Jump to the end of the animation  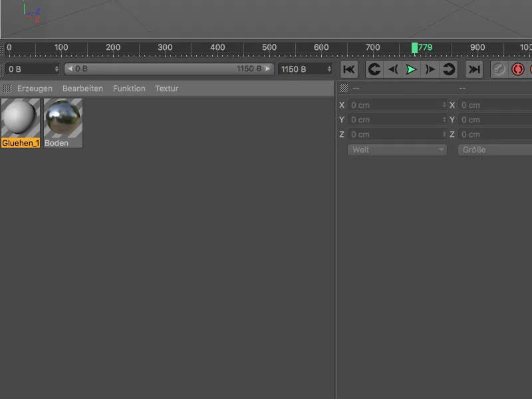tap(474, 69)
